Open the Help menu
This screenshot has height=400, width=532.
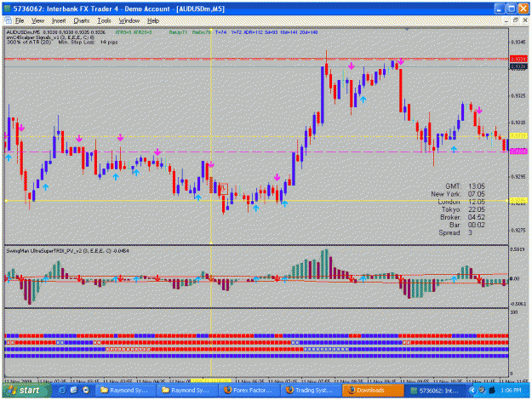click(x=153, y=20)
